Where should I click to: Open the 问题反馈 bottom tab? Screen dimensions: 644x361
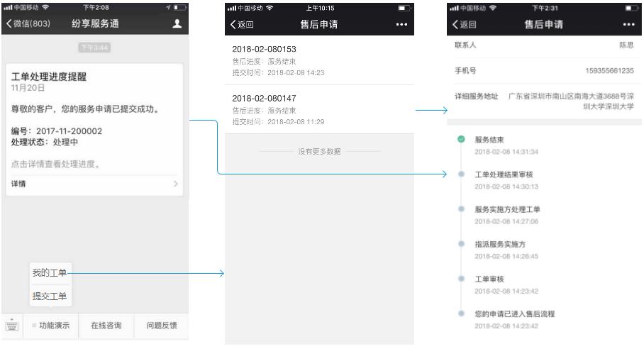click(x=162, y=326)
